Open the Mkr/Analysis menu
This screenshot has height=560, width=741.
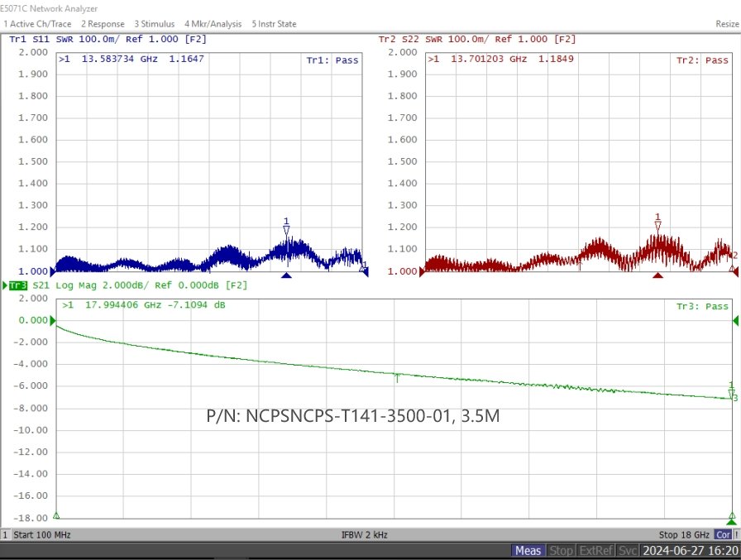(213, 24)
